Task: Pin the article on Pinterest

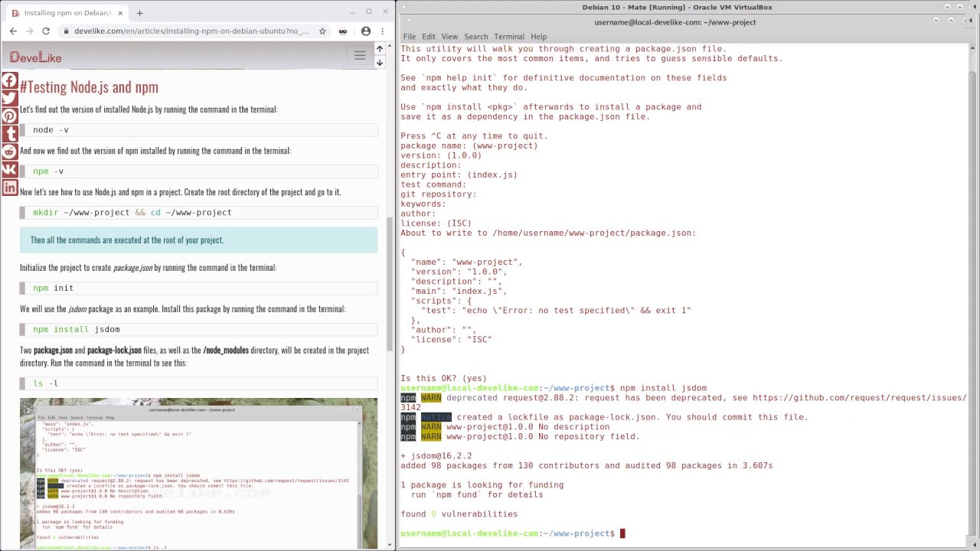Action: tap(9, 116)
